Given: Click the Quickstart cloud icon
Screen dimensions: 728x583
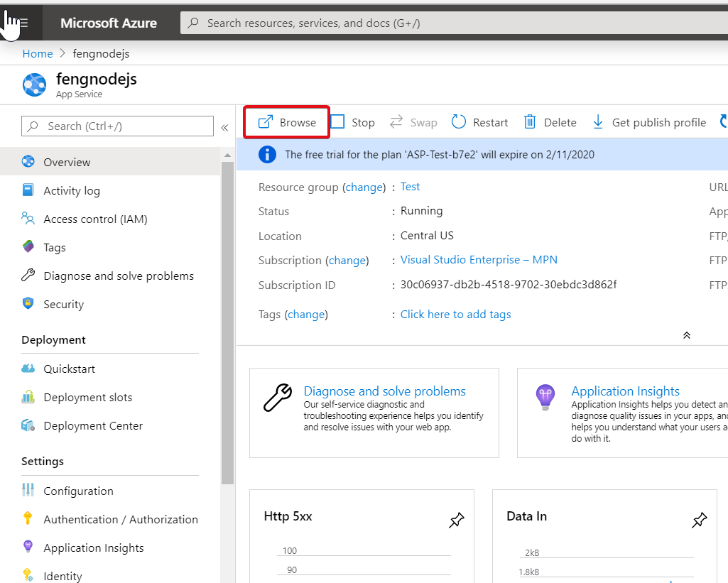Looking at the screenshot, I should (x=28, y=368).
